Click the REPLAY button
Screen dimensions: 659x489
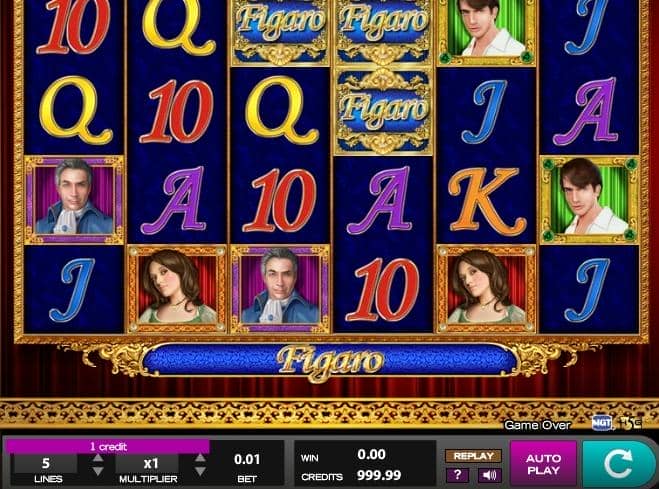point(473,456)
